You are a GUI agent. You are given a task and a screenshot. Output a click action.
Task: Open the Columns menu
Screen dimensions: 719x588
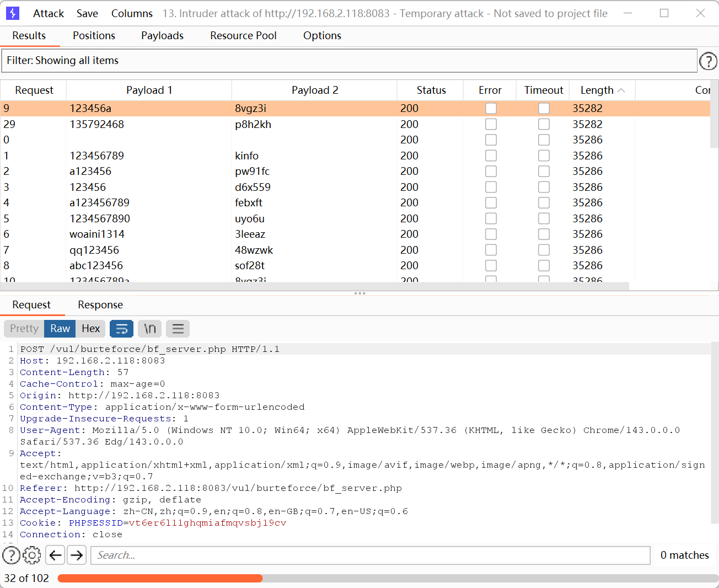click(x=132, y=13)
